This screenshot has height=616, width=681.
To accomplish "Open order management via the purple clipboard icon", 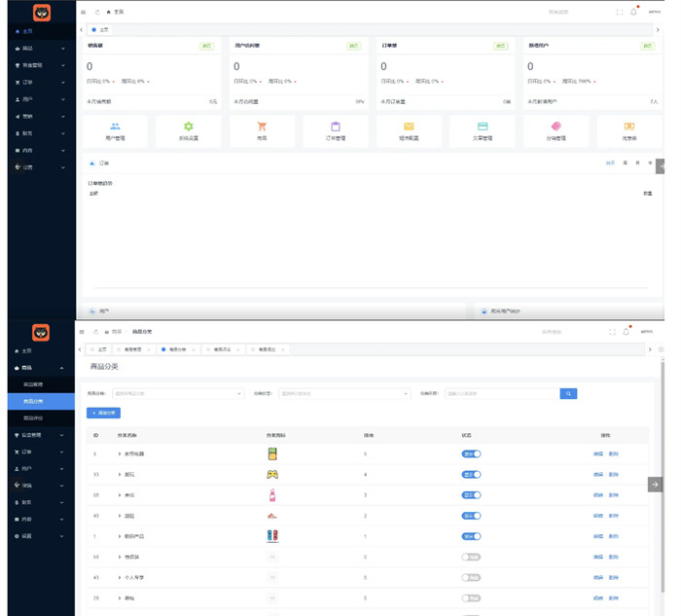I will click(x=336, y=127).
